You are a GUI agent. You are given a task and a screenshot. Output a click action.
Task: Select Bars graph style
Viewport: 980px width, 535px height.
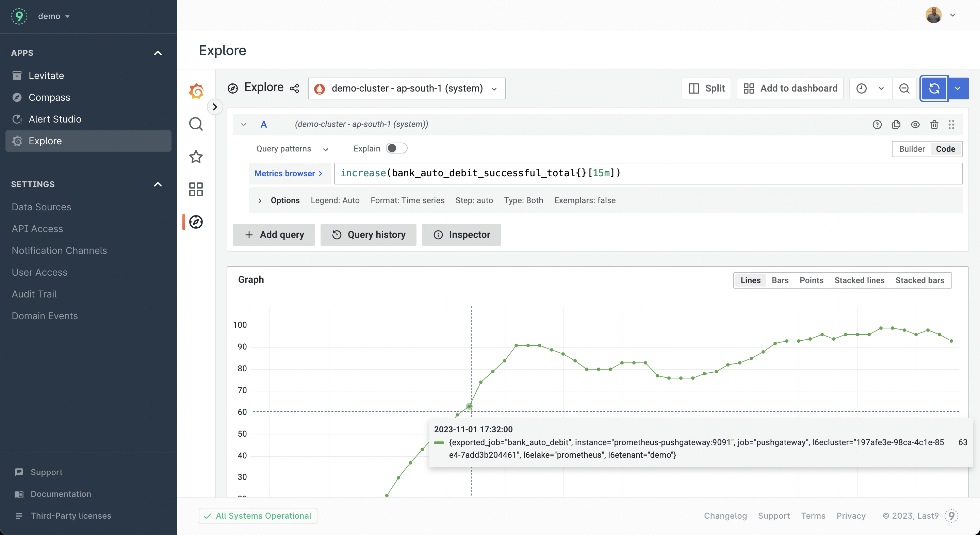click(x=780, y=280)
